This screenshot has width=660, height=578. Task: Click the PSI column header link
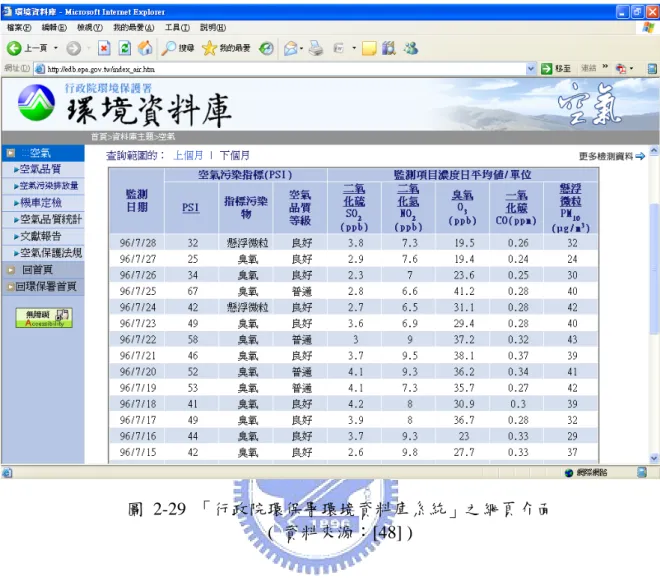tap(191, 208)
